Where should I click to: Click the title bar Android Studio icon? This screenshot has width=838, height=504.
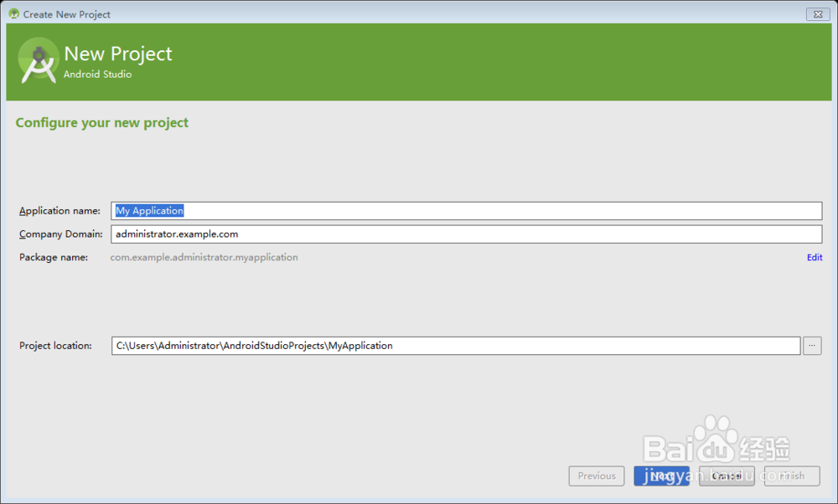click(x=14, y=14)
